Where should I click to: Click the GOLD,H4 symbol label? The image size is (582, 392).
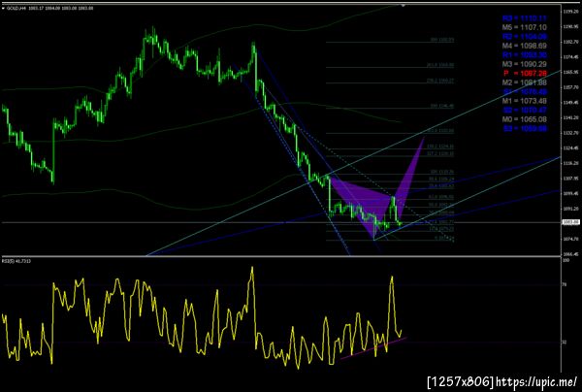tap(16, 8)
